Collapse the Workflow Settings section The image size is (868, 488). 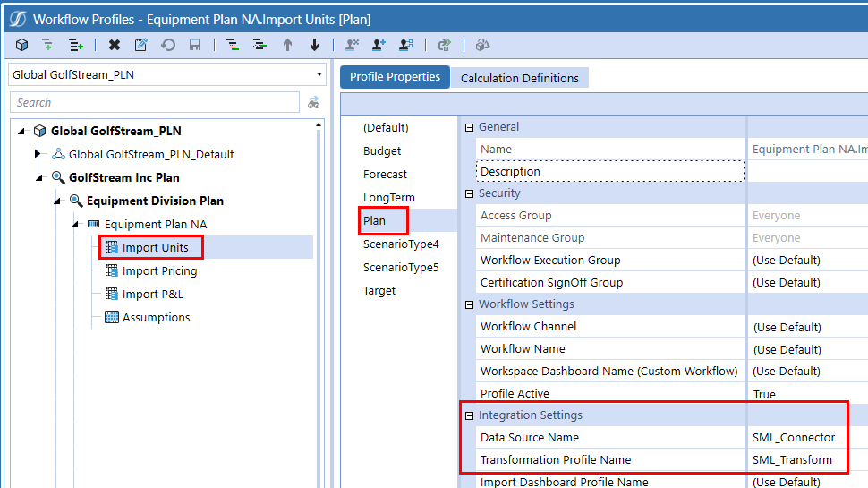coord(470,304)
